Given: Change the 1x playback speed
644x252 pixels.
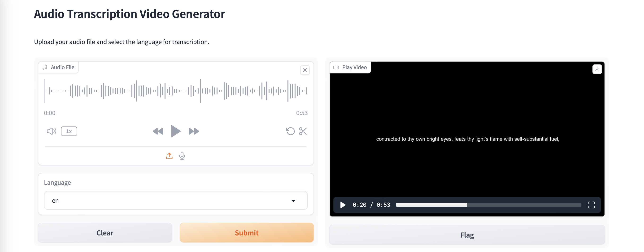Looking at the screenshot, I should (69, 131).
